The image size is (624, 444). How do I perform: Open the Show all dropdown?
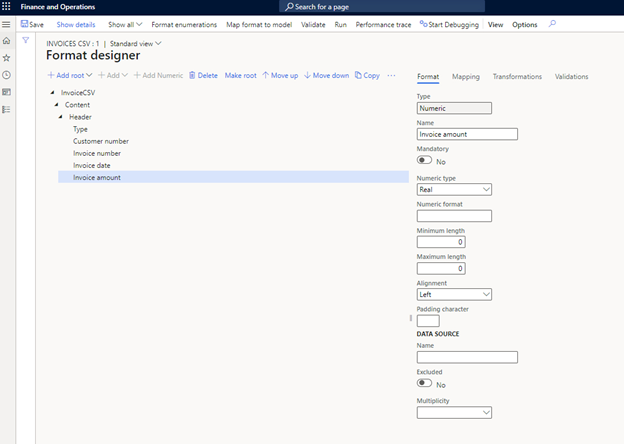(x=125, y=25)
